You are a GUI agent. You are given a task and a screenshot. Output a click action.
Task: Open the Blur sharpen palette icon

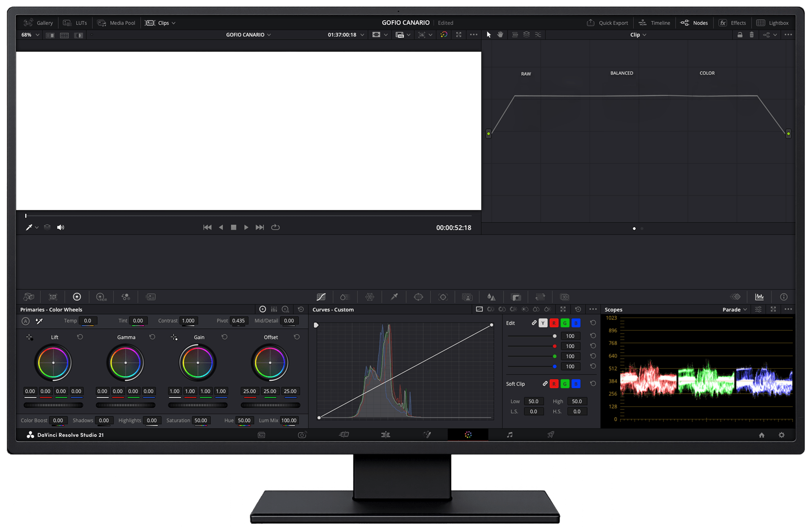point(491,297)
